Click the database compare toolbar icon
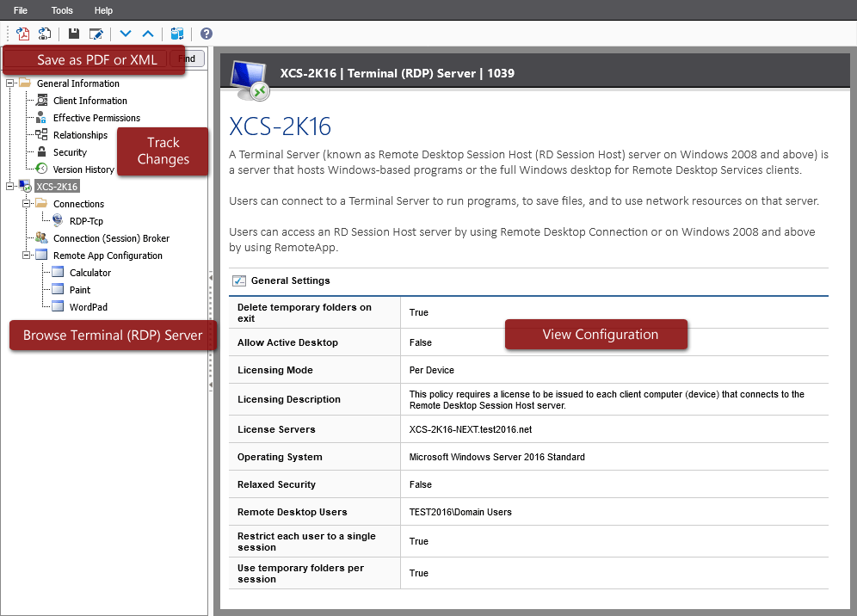 pyautogui.click(x=177, y=34)
